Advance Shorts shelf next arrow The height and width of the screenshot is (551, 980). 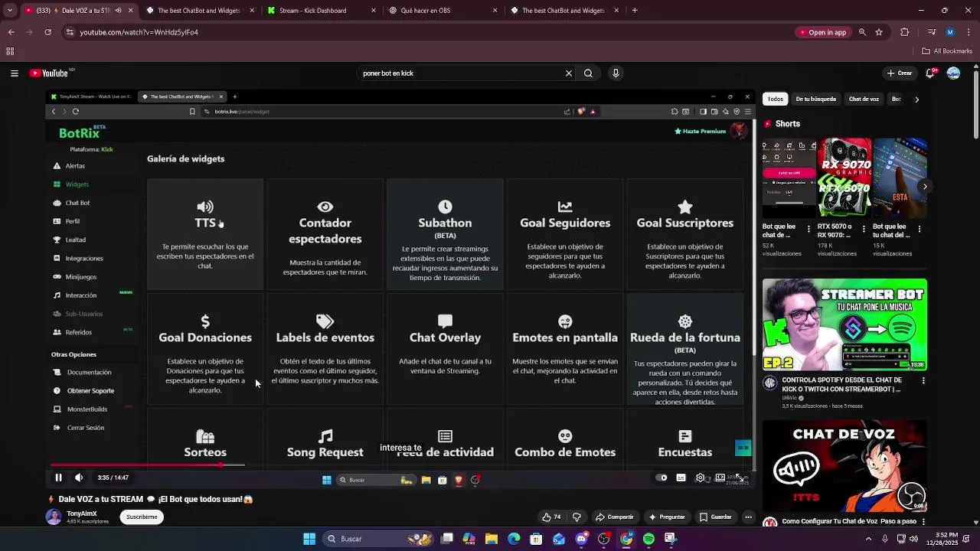(x=925, y=187)
